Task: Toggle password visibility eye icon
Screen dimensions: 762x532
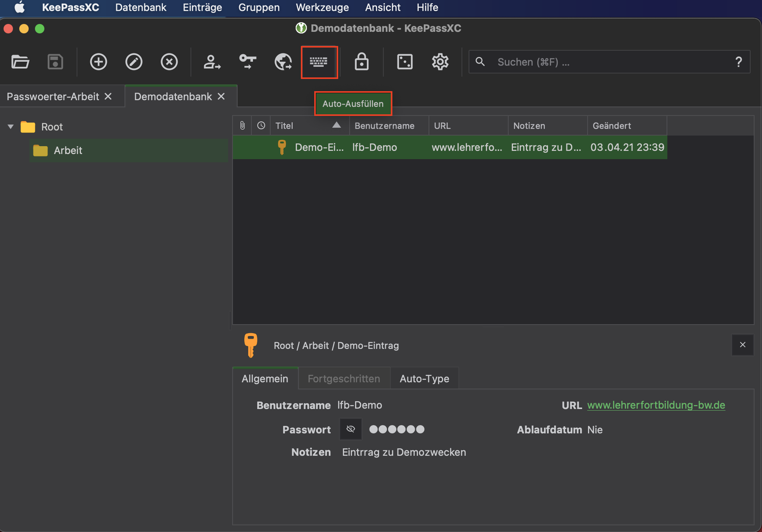Action: coord(351,429)
